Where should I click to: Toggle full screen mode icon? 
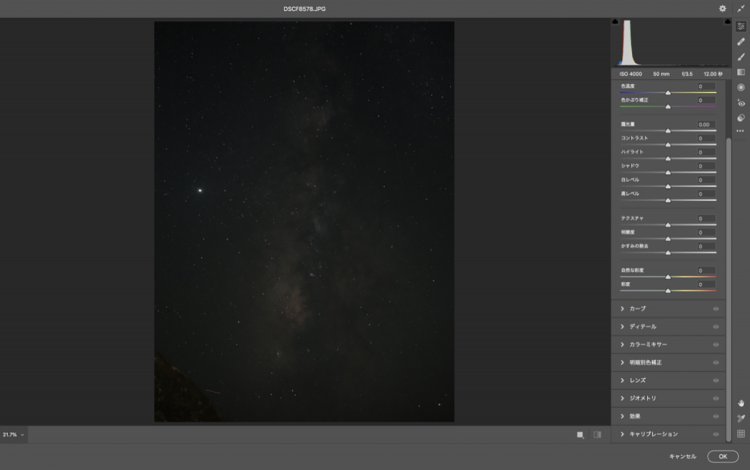click(x=741, y=8)
